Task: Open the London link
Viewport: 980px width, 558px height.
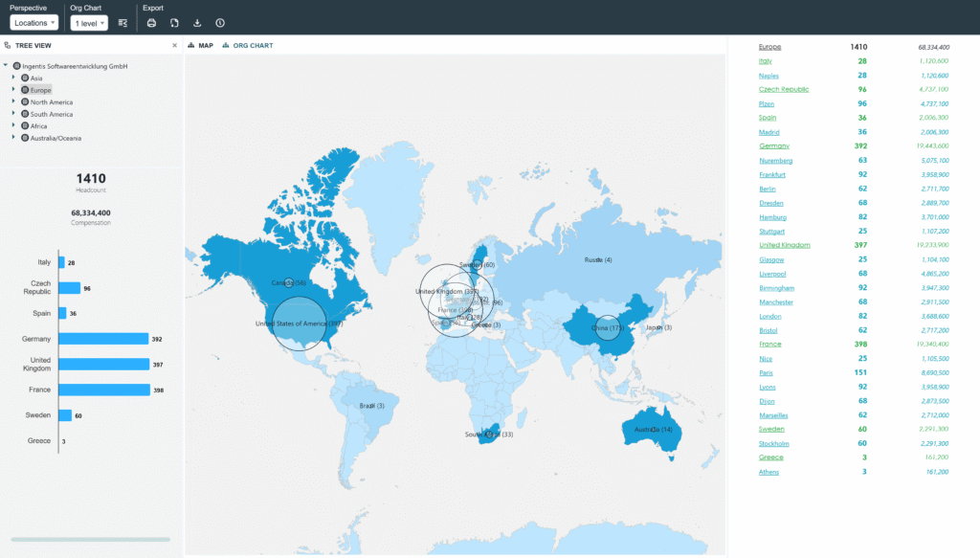Action: (770, 316)
